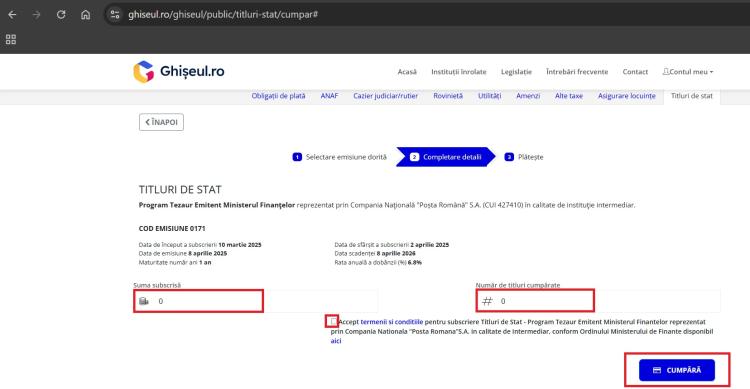
Task: Switch to Amenzi tab
Action: pos(528,96)
